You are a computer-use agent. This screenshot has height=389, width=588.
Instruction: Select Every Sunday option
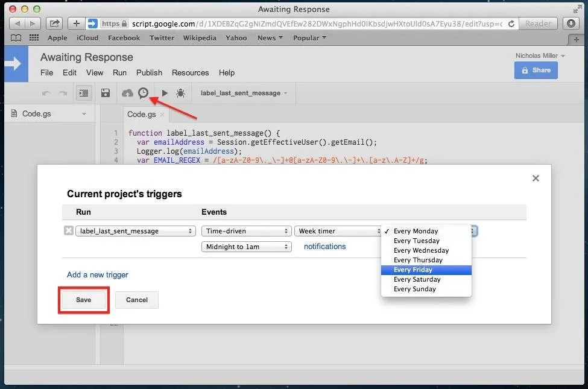pyautogui.click(x=426, y=289)
